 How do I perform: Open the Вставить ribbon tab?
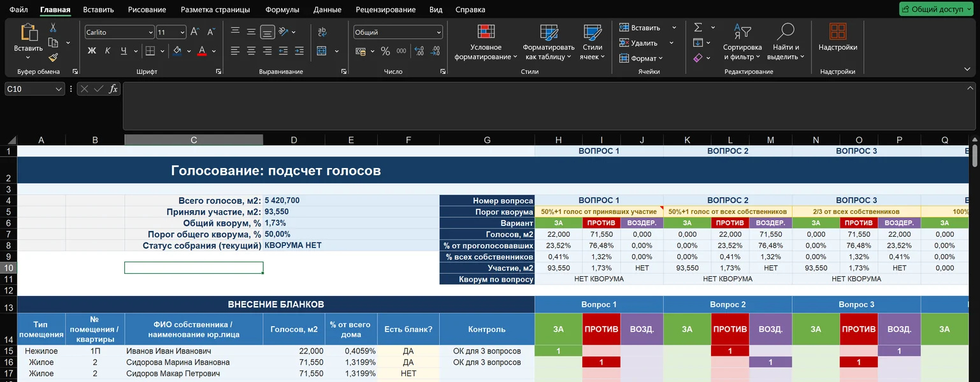pos(98,10)
